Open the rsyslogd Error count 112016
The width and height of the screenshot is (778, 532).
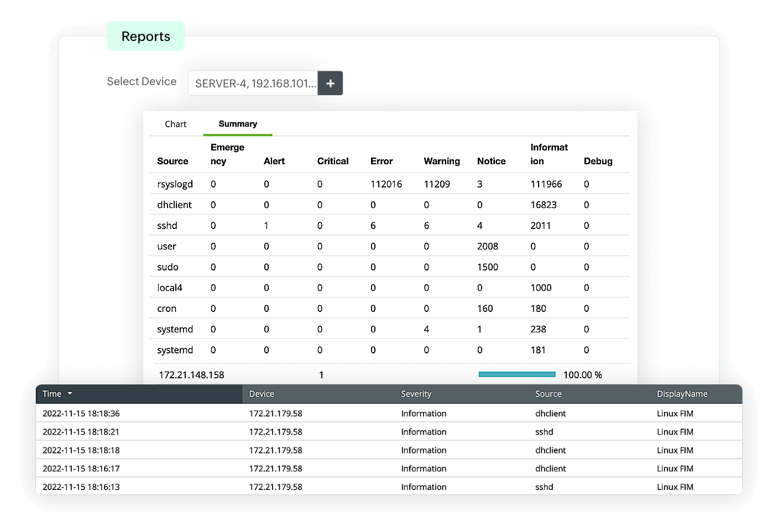[386, 184]
